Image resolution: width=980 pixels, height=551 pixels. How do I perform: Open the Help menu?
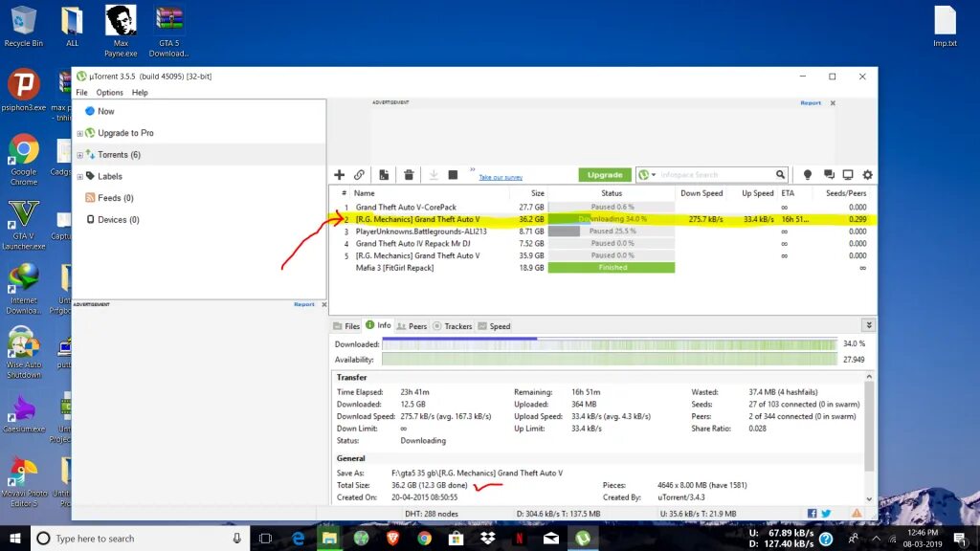click(140, 93)
